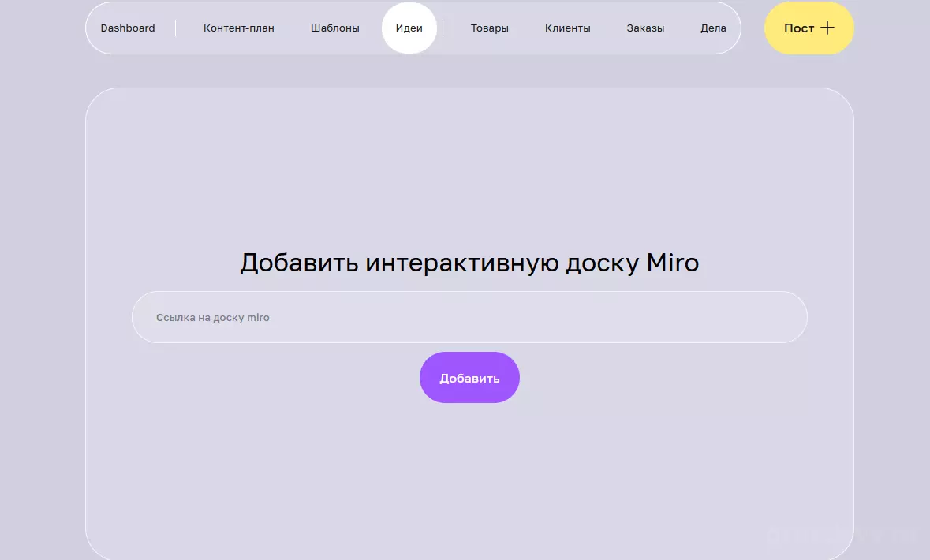930x560 pixels.
Task: Click the Добавить интерактивную доску Miro heading
Action: pos(469,263)
